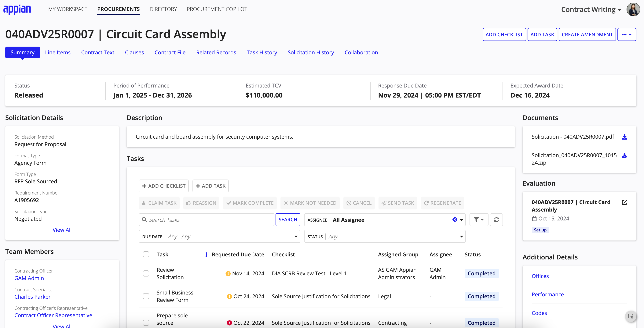Viewport: 644px width, 328px height.
Task: Refresh the tasks grid
Action: (x=496, y=220)
